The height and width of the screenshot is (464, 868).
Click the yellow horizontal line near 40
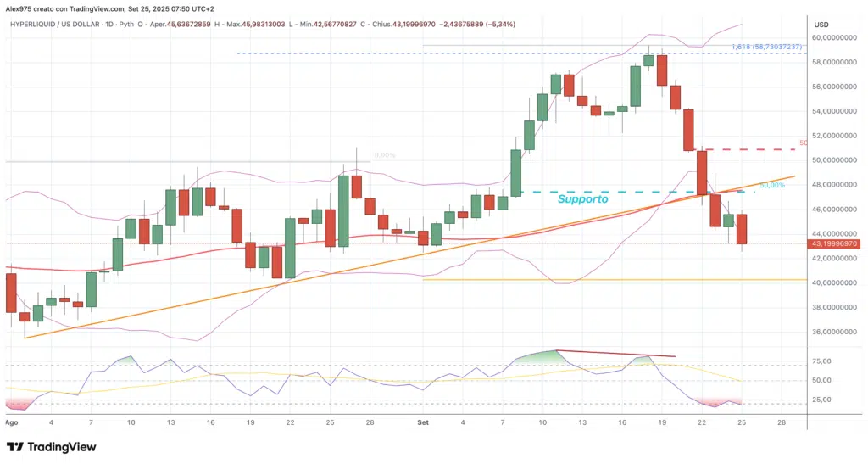593,280
